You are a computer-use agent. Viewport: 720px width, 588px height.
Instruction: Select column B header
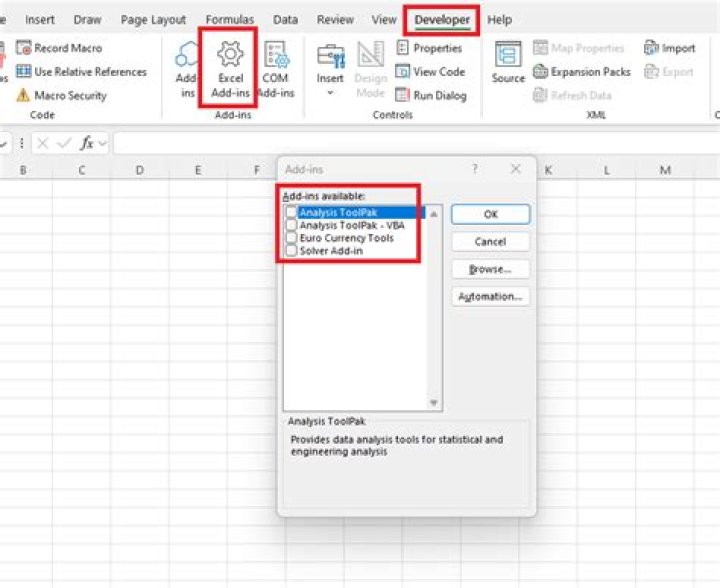(x=23, y=170)
